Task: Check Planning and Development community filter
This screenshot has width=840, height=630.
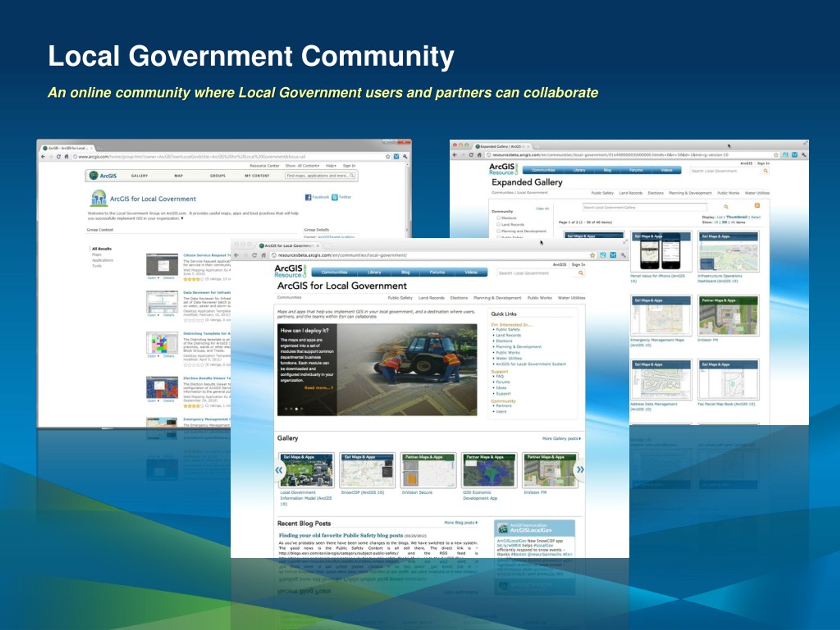Action: pyautogui.click(x=498, y=231)
